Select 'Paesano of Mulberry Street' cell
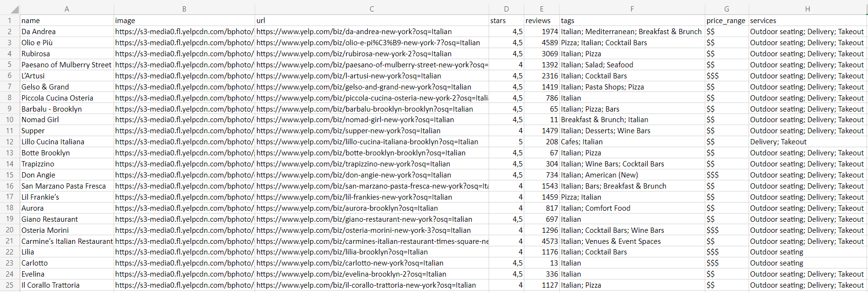 click(66, 64)
